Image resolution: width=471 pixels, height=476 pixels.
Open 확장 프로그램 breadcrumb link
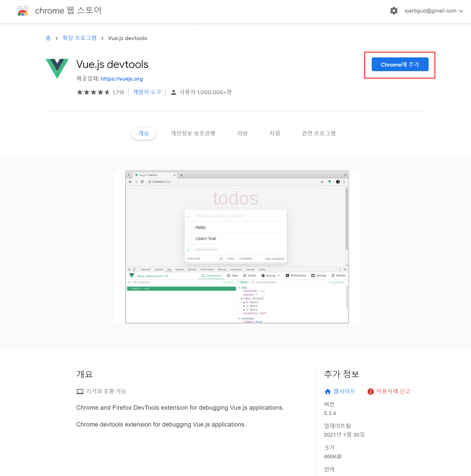pyautogui.click(x=79, y=38)
